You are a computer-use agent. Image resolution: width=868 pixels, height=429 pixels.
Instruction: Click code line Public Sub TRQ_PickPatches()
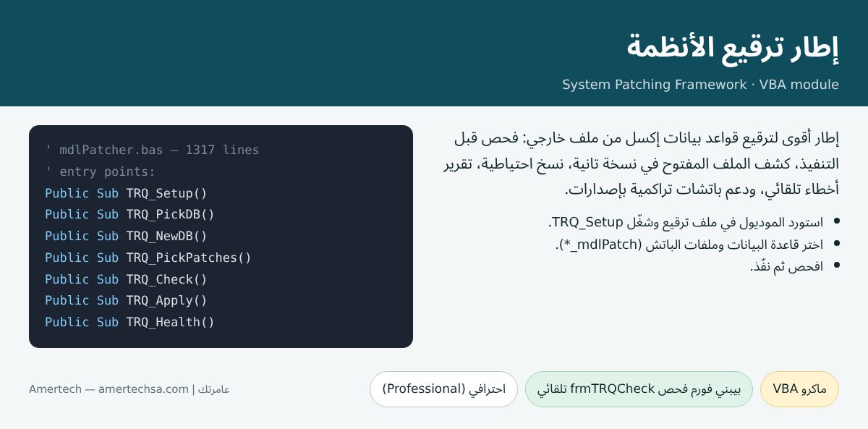[x=148, y=258]
